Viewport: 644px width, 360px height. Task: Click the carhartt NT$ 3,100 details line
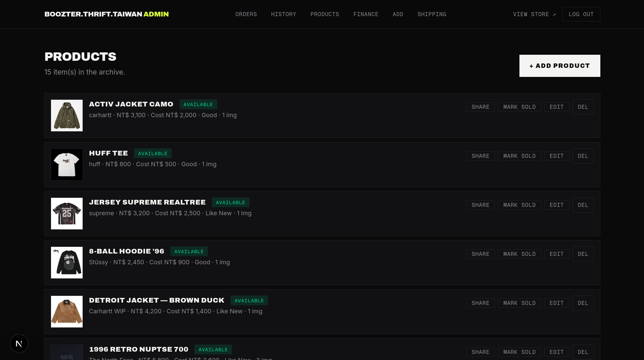tap(163, 115)
